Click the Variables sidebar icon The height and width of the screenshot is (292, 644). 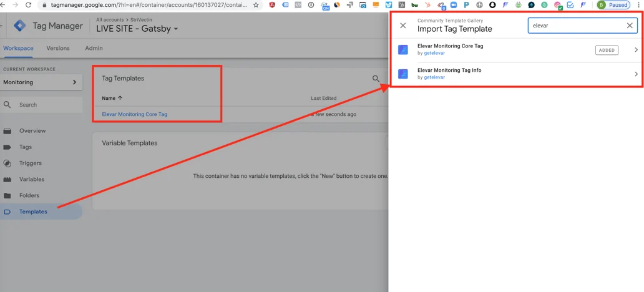pyautogui.click(x=7, y=180)
